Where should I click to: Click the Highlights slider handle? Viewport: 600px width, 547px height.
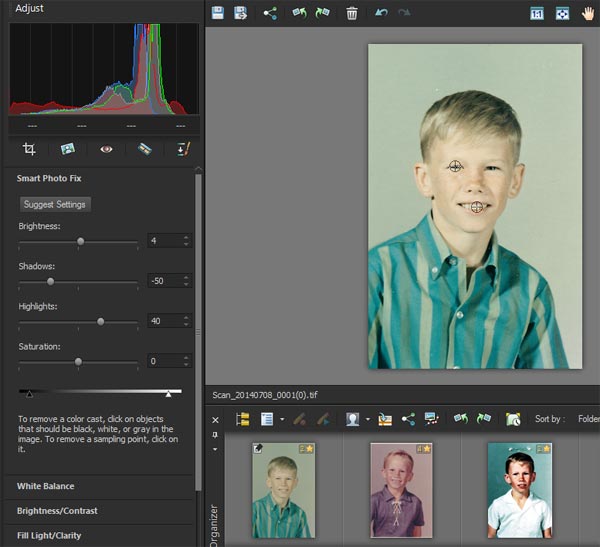click(101, 322)
